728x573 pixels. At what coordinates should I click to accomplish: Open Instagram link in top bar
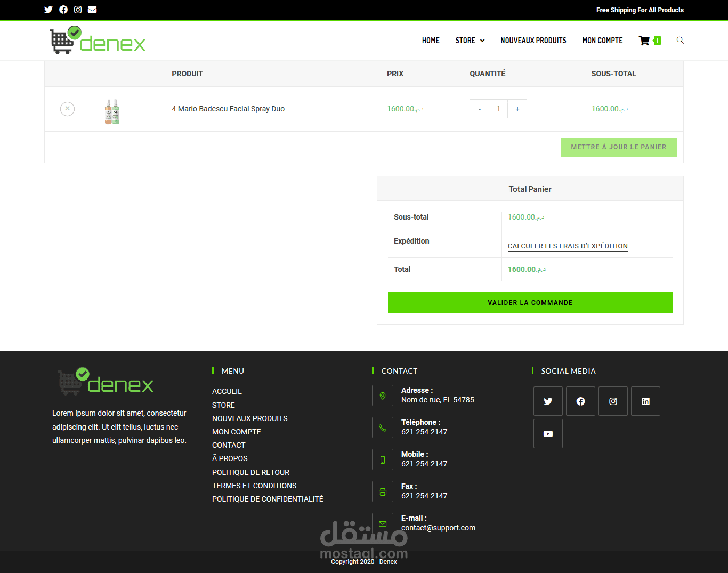pyautogui.click(x=78, y=10)
